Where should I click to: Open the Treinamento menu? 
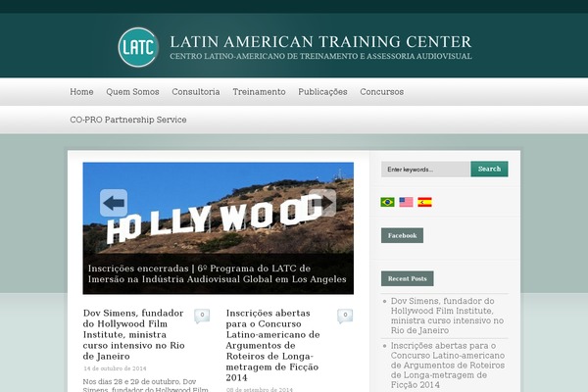[259, 92]
